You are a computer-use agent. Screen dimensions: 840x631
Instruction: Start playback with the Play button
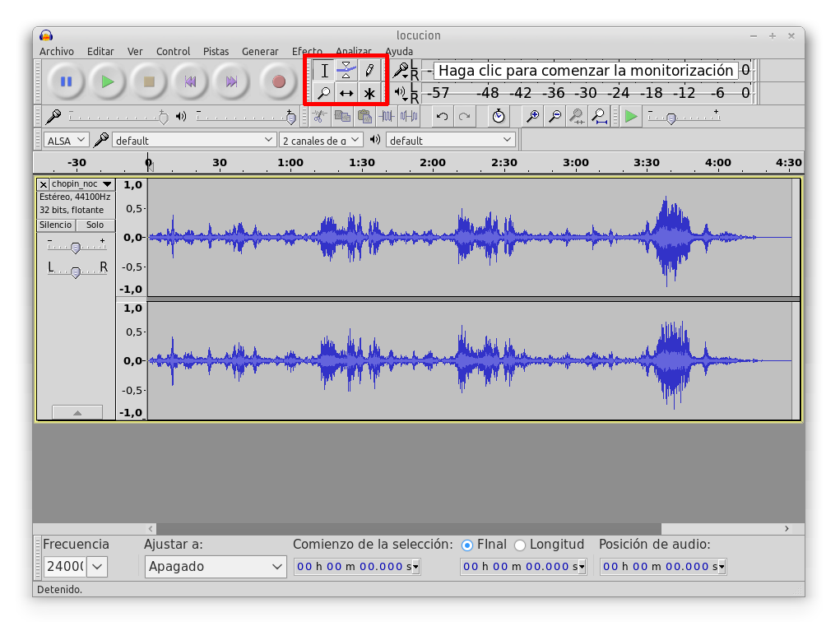(x=108, y=82)
